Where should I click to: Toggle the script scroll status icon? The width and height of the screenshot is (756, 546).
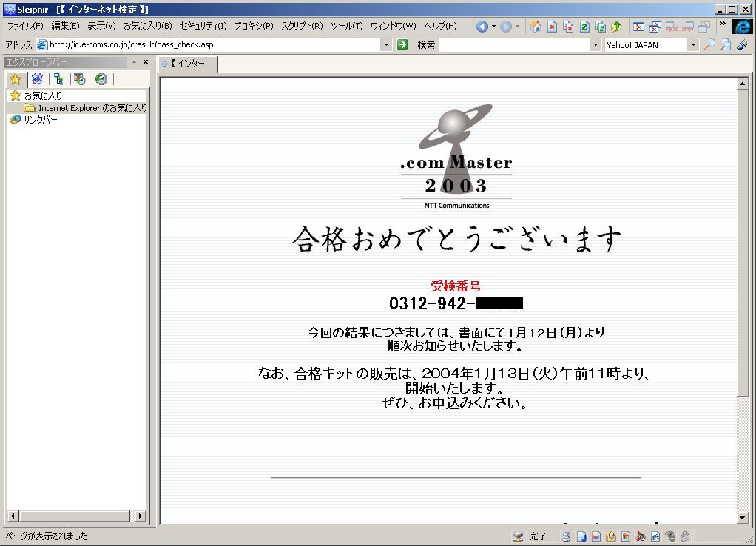[567, 536]
